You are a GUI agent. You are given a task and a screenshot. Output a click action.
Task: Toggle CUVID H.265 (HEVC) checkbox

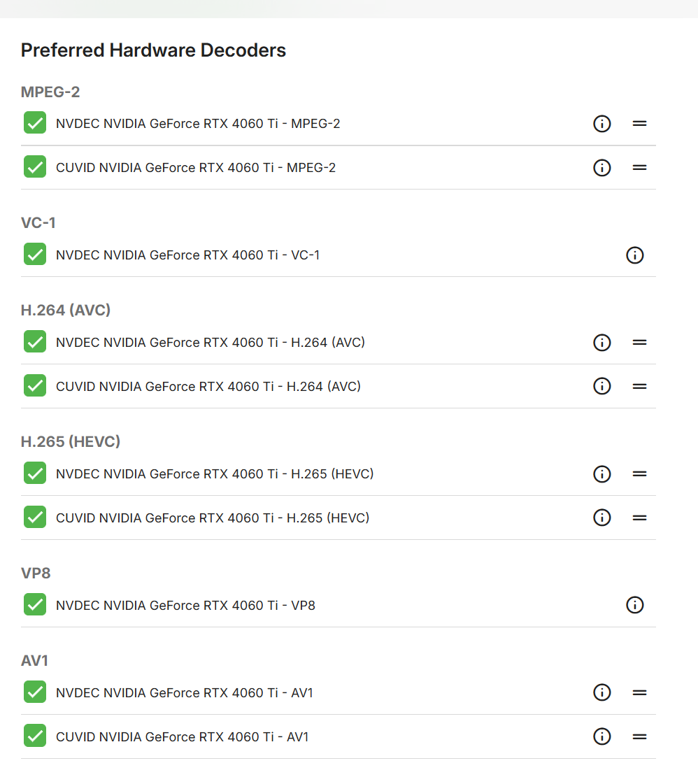click(x=35, y=517)
